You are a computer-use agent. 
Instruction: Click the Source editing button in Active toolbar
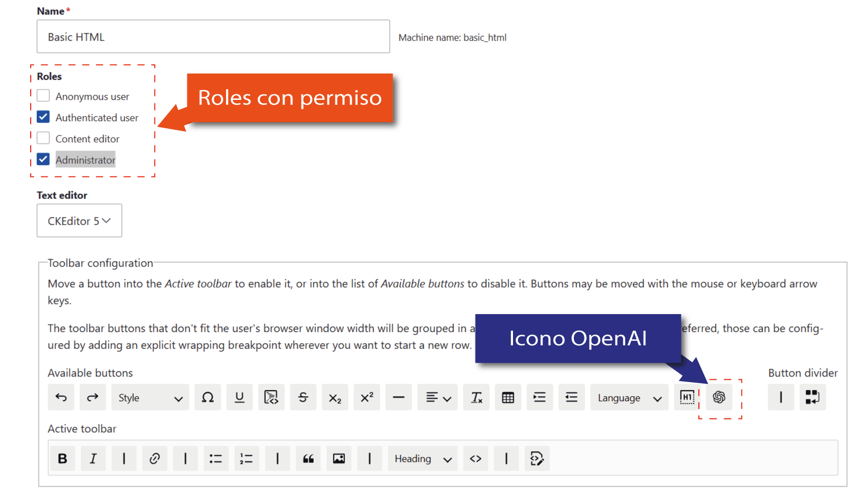click(x=537, y=459)
